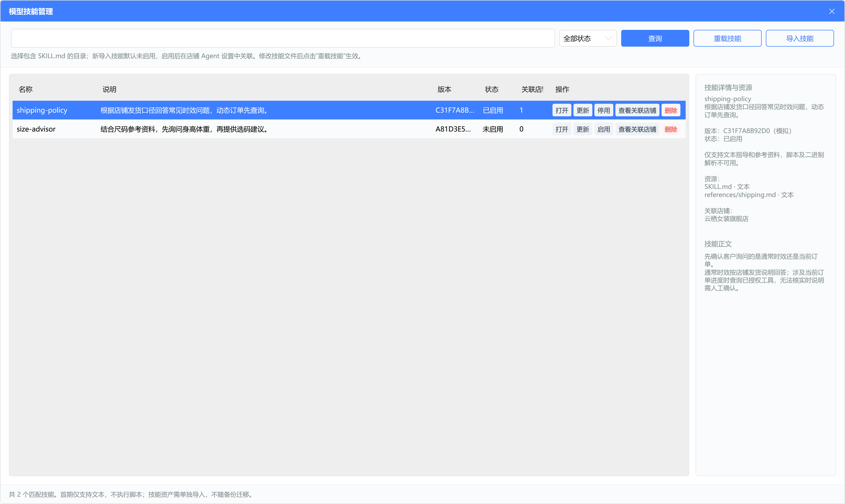The width and height of the screenshot is (845, 504).
Task: Click 启用 to enable size-advisor
Action: coord(603,129)
